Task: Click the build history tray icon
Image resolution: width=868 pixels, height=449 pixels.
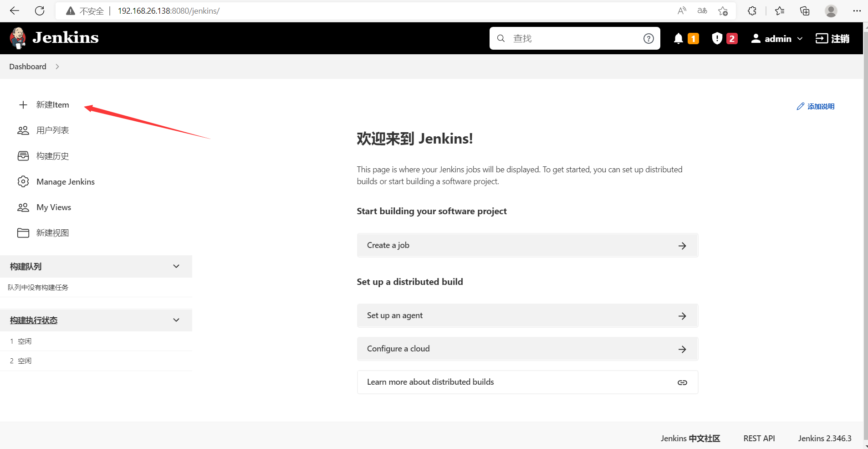Action: (x=23, y=156)
